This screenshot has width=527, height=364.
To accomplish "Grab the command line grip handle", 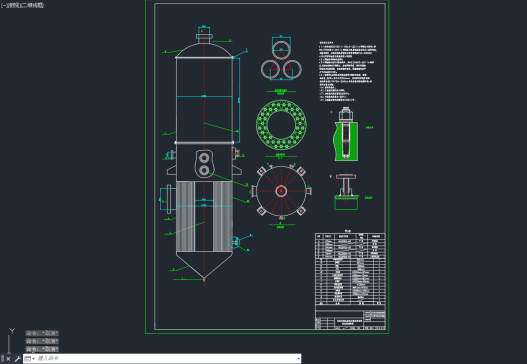I will pos(2,359).
